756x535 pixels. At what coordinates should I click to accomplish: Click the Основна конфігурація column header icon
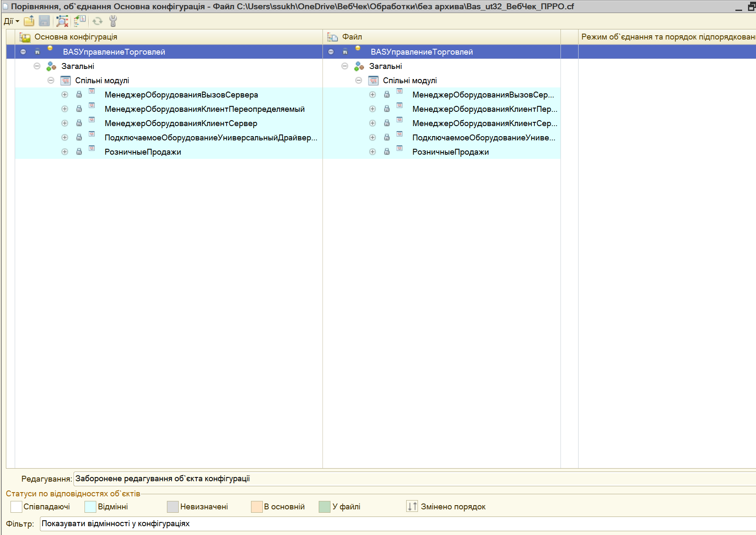25,37
